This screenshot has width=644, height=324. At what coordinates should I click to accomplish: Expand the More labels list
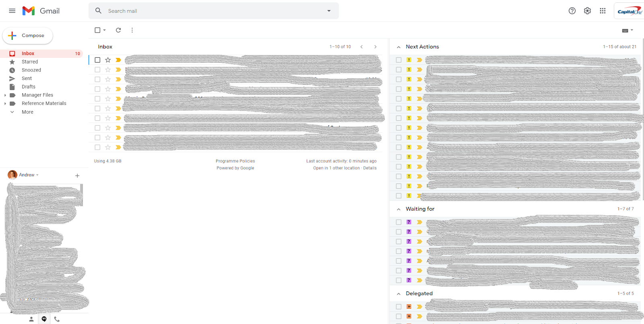pos(27,112)
